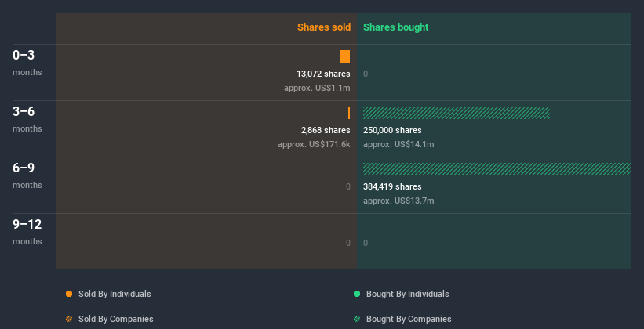
Task: Click the zero bought value in 9–12 months row
Action: tap(366, 243)
